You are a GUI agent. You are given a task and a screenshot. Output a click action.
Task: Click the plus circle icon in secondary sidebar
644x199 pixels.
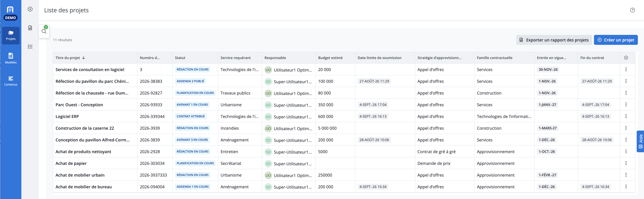30,9
